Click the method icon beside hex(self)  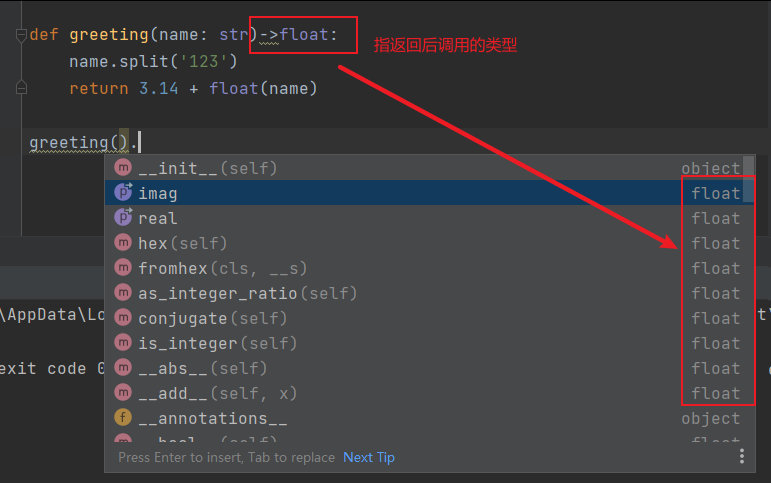point(123,243)
